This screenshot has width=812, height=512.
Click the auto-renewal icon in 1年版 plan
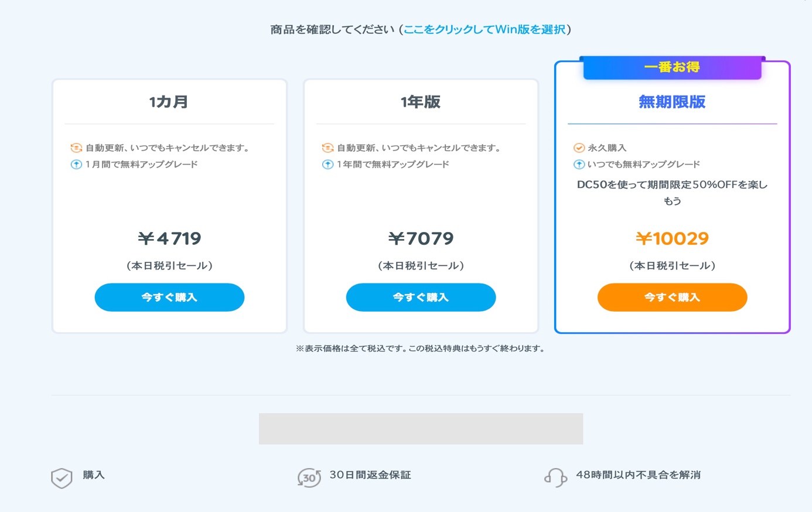pos(327,148)
